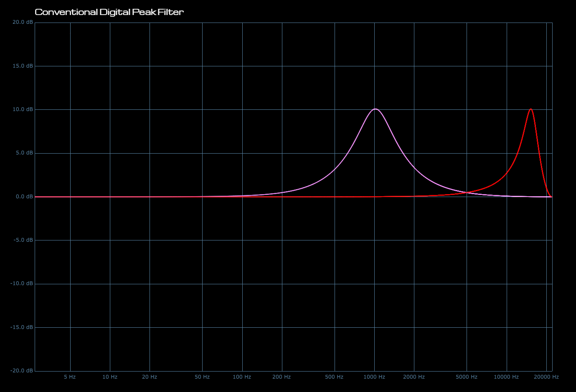Click the red filter curve's peak near 15000 Hz
The width and height of the screenshot is (576, 392).
point(531,109)
